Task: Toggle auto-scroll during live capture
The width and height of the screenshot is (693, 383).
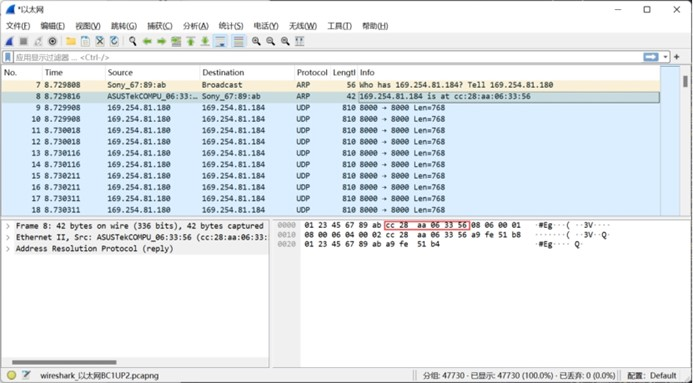Action: point(220,42)
